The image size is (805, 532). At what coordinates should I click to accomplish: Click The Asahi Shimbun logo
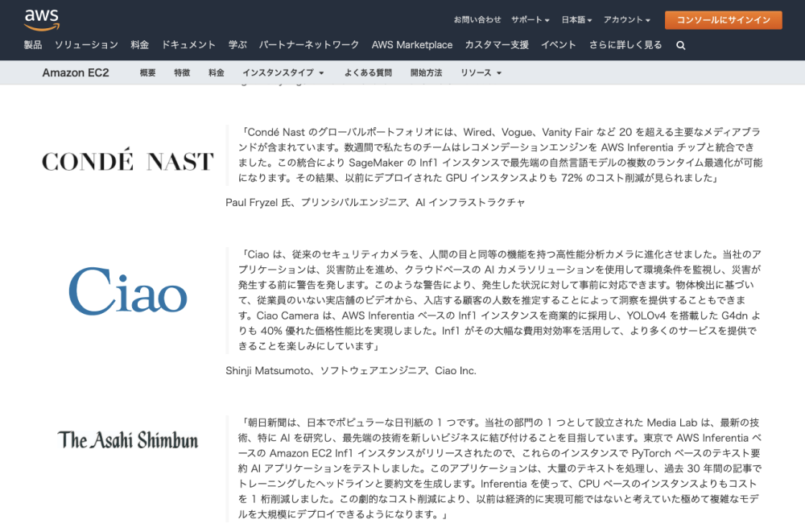pos(128,440)
